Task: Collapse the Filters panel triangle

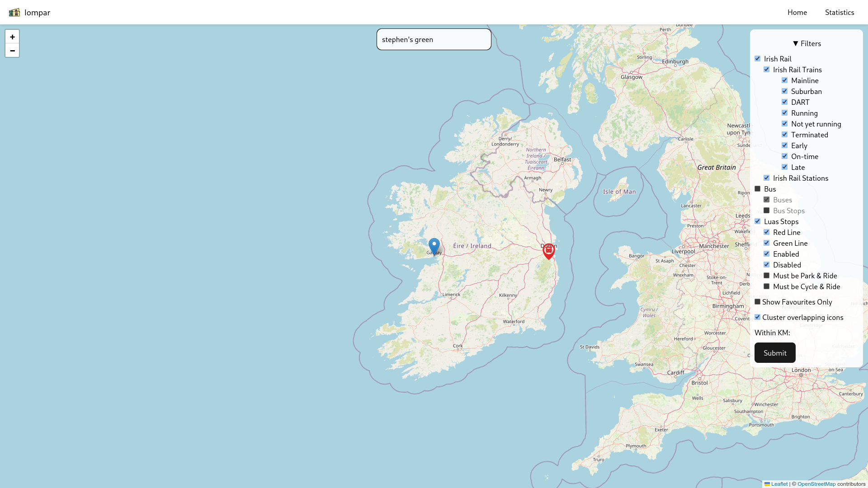Action: [795, 44]
